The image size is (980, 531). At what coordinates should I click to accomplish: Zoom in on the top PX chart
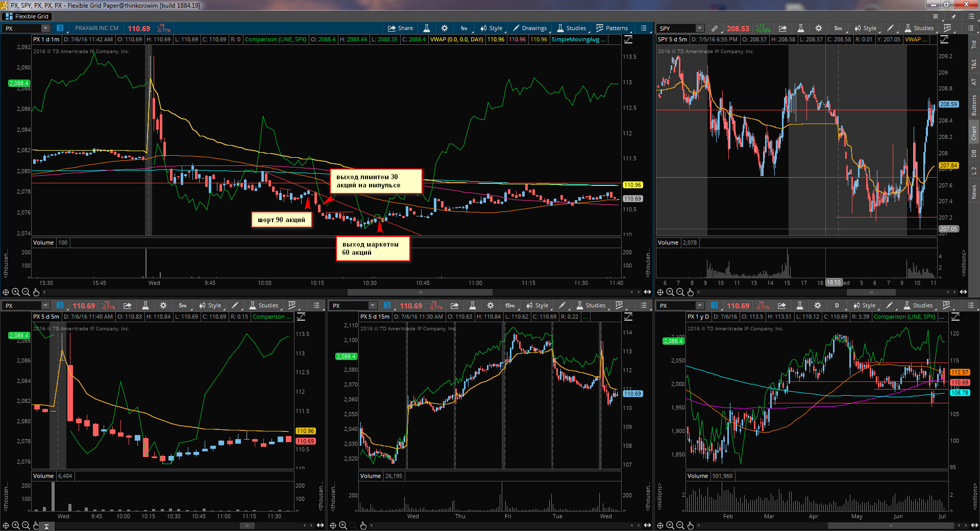click(16, 292)
